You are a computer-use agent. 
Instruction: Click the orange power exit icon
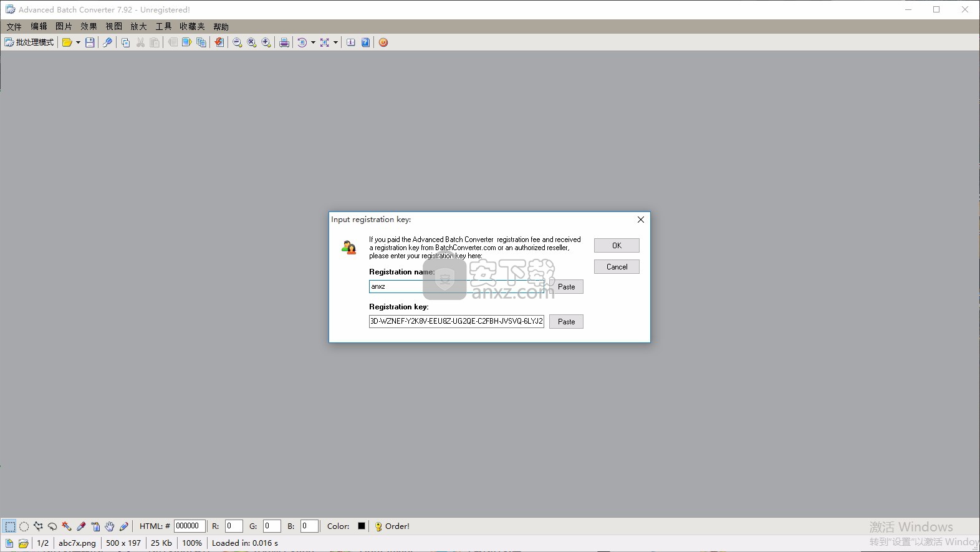pos(383,42)
